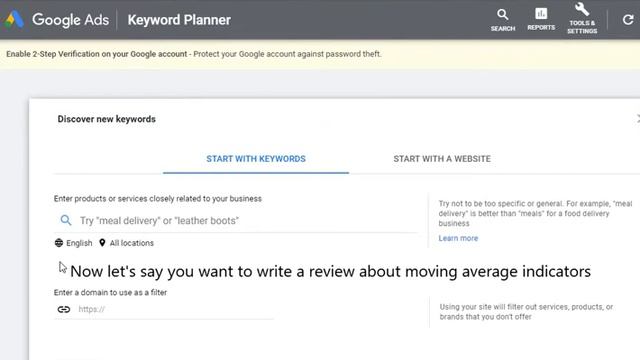Open the Learn more link
This screenshot has width=640, height=360.
(x=458, y=238)
